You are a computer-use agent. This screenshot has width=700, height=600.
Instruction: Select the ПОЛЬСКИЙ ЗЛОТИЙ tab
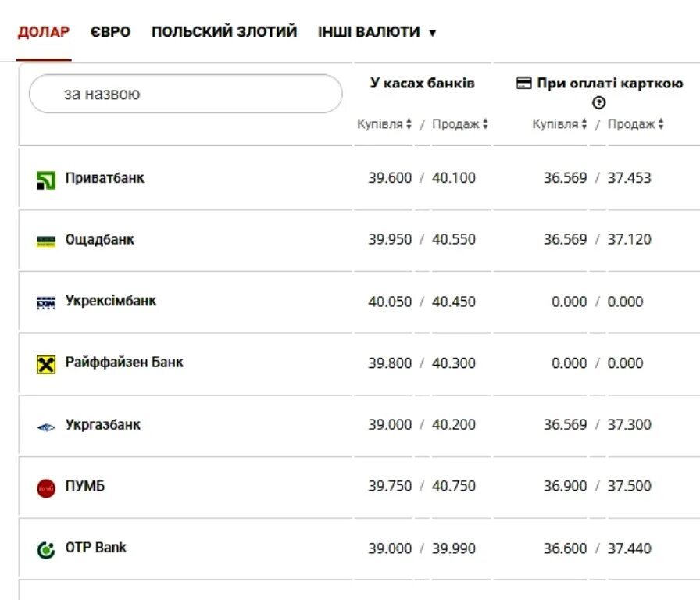pos(224,32)
